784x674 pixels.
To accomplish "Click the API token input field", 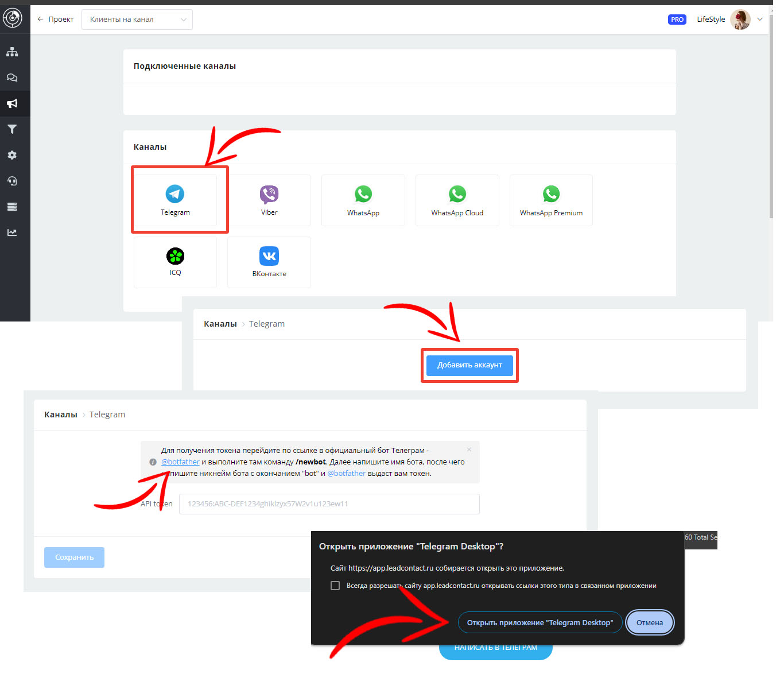I will (329, 504).
